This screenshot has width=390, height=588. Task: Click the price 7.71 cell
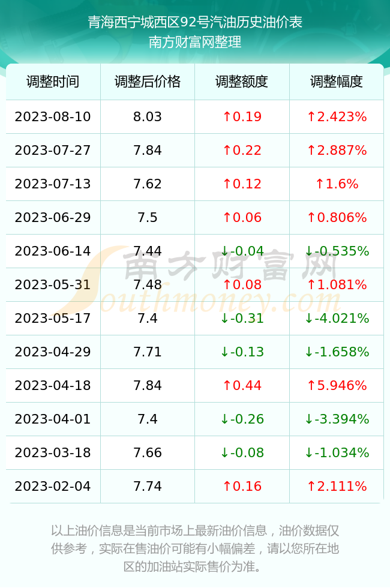pyautogui.click(x=148, y=352)
